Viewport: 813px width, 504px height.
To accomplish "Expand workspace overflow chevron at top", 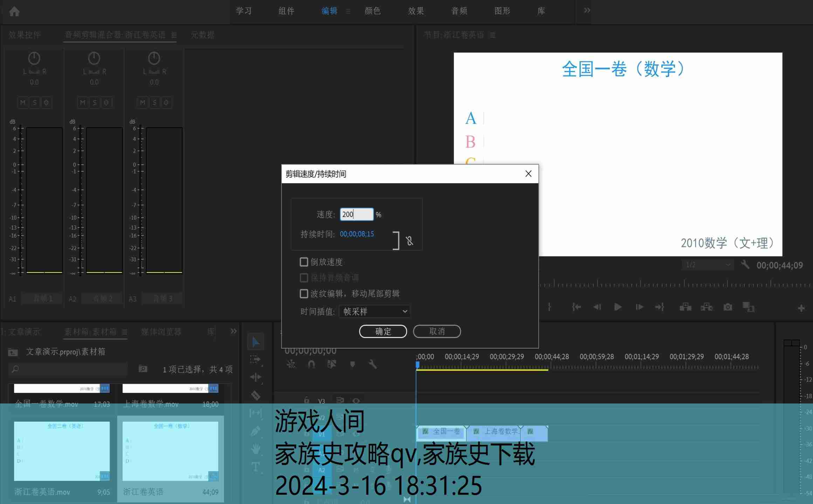I will click(587, 11).
